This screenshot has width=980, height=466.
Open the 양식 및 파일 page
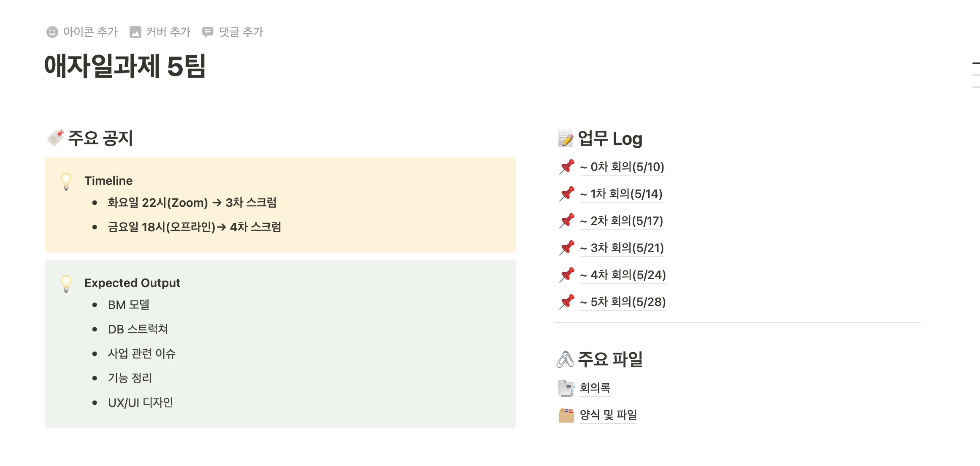[x=608, y=415]
